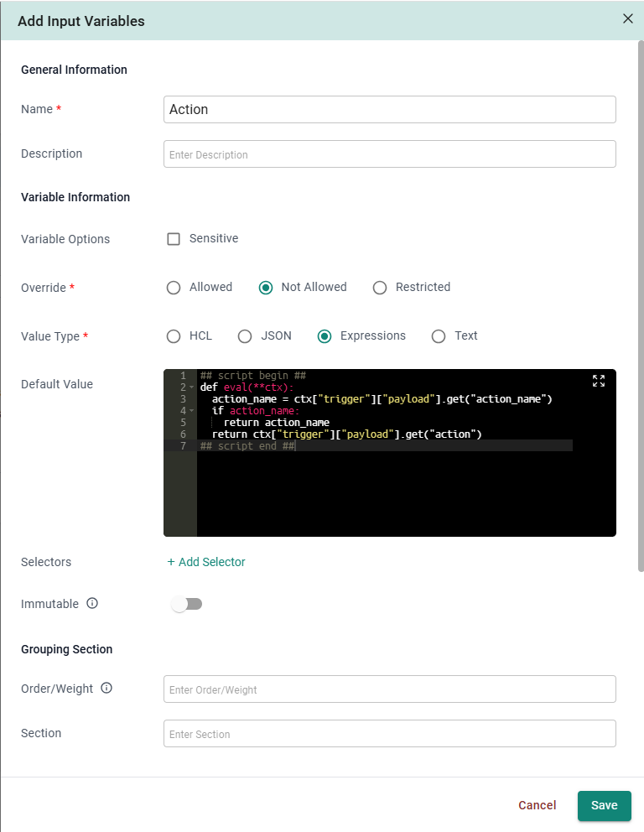Save the input variable
This screenshot has height=832, width=644.
[x=604, y=805]
